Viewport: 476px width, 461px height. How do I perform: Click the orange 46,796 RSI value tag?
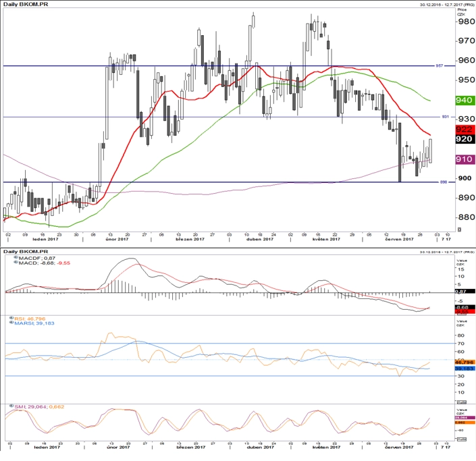click(465, 362)
